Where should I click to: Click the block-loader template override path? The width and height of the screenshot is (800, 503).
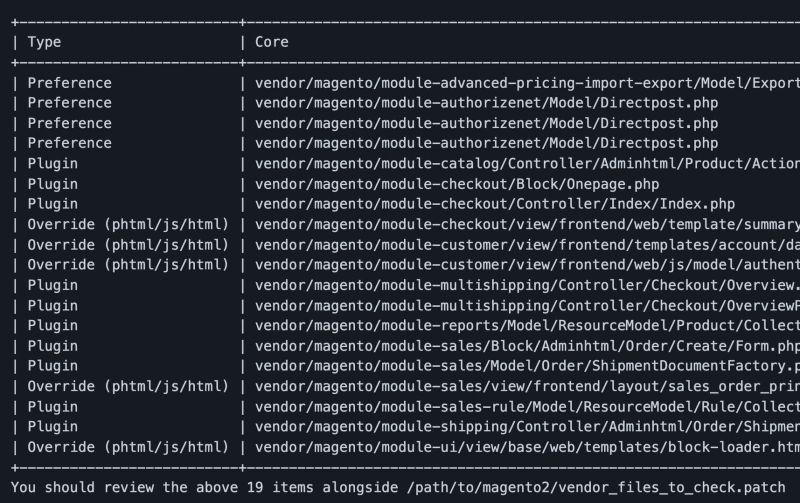click(x=528, y=447)
